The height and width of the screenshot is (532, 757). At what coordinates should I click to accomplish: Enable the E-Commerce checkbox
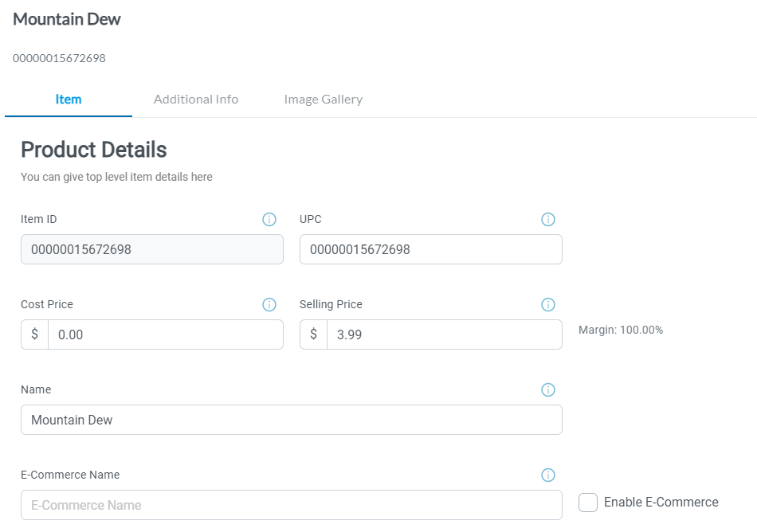click(588, 503)
